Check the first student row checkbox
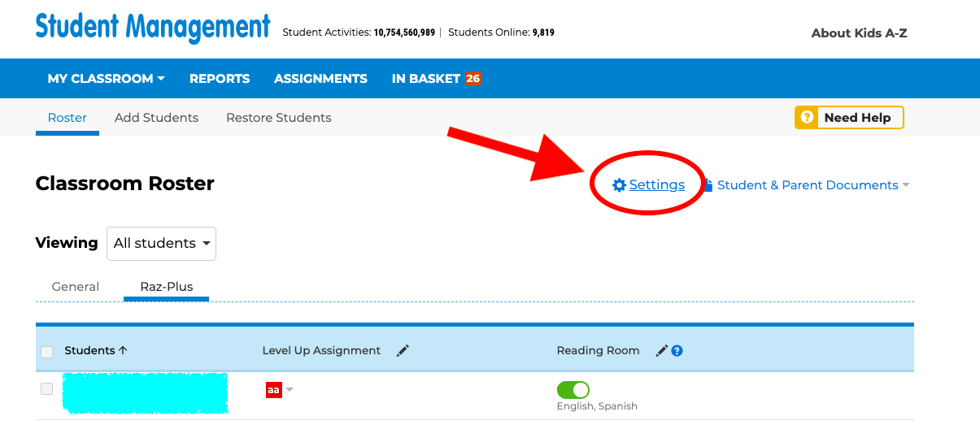This screenshot has height=429, width=980. tap(47, 389)
